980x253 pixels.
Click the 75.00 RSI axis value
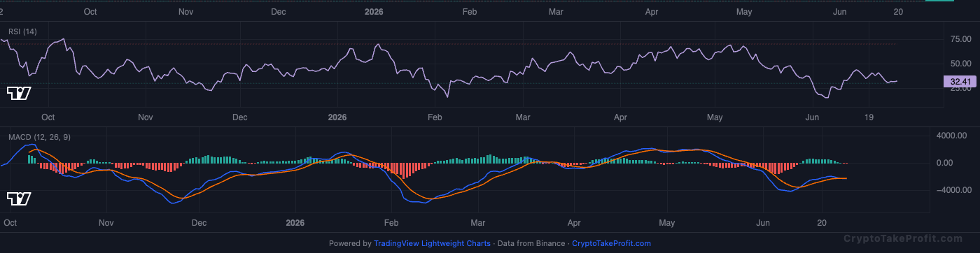pos(960,39)
